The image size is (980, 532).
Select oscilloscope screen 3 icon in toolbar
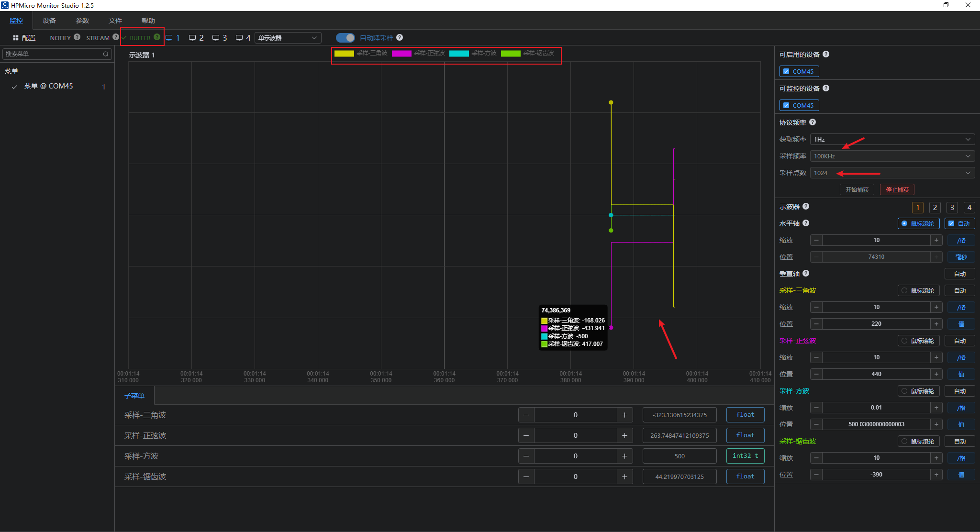point(216,38)
